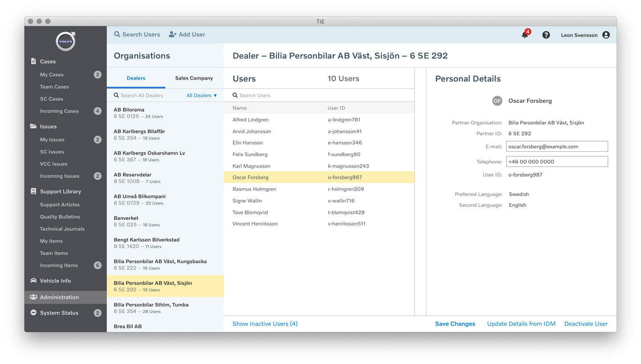This screenshot has width=641, height=364.
Task: Click the Add User person-plus icon
Action: [173, 34]
